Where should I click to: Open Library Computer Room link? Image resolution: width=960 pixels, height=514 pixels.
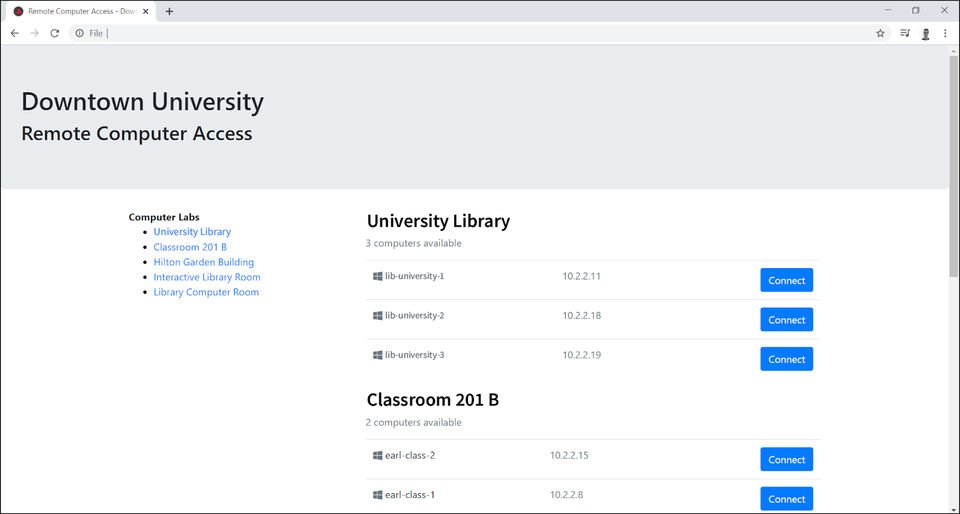206,292
